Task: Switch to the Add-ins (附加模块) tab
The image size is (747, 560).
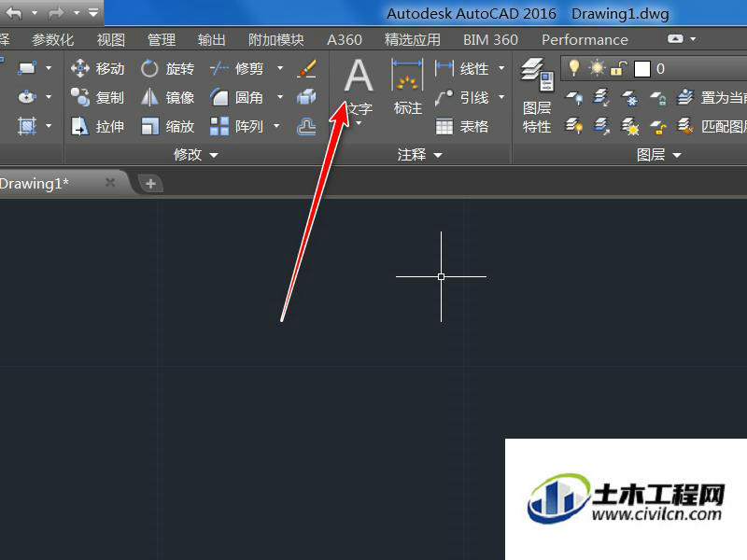Action: click(x=275, y=39)
